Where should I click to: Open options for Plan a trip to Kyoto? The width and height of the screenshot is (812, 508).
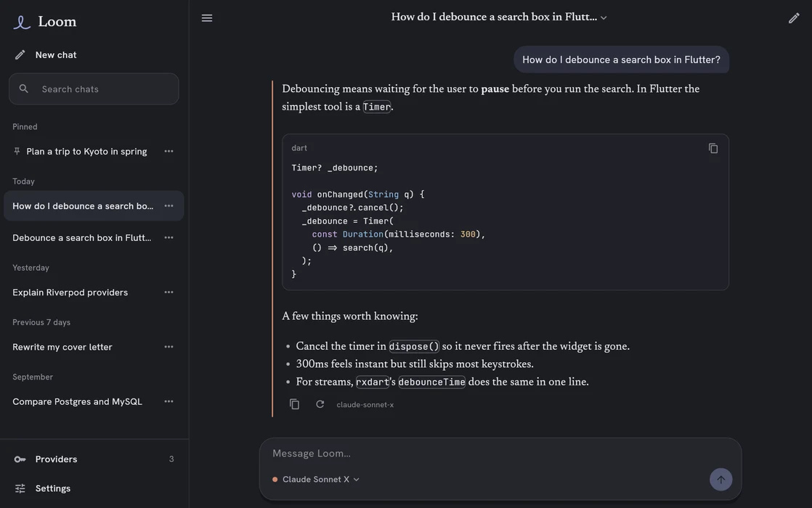(169, 151)
